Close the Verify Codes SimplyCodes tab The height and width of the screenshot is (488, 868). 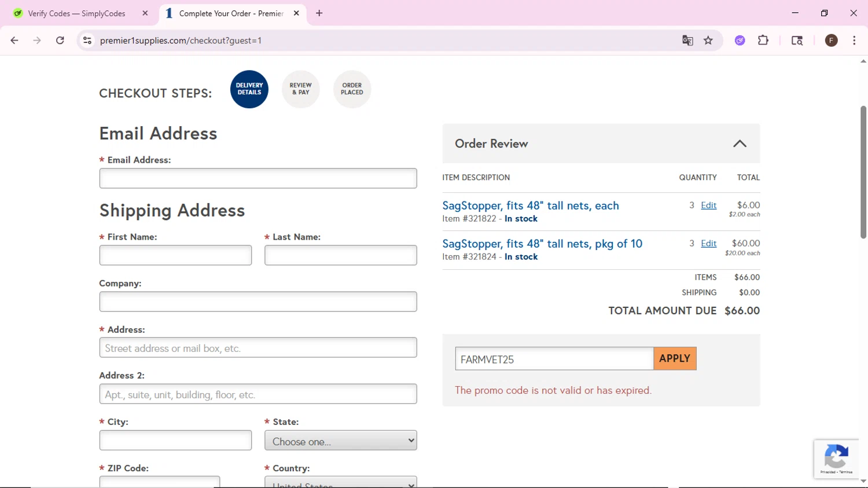pos(145,13)
